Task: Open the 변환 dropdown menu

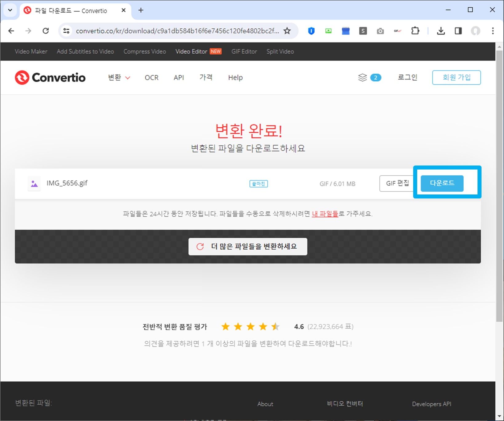Action: tap(119, 77)
